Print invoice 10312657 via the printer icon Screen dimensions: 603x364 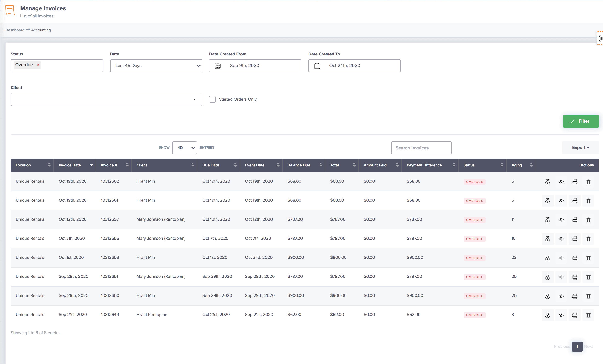click(x=575, y=219)
